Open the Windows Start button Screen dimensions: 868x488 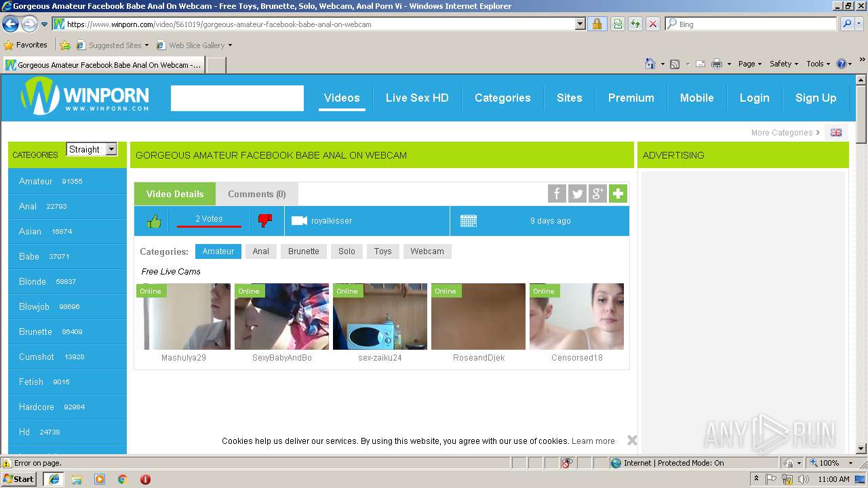[x=19, y=479]
